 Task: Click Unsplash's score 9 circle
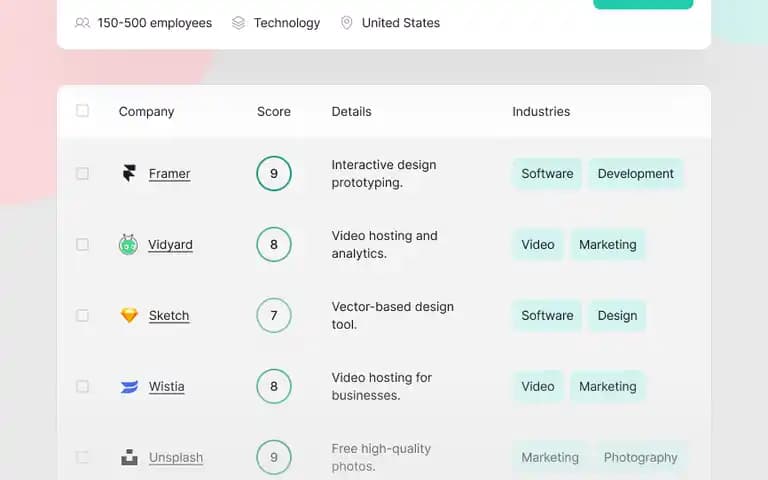pos(274,457)
